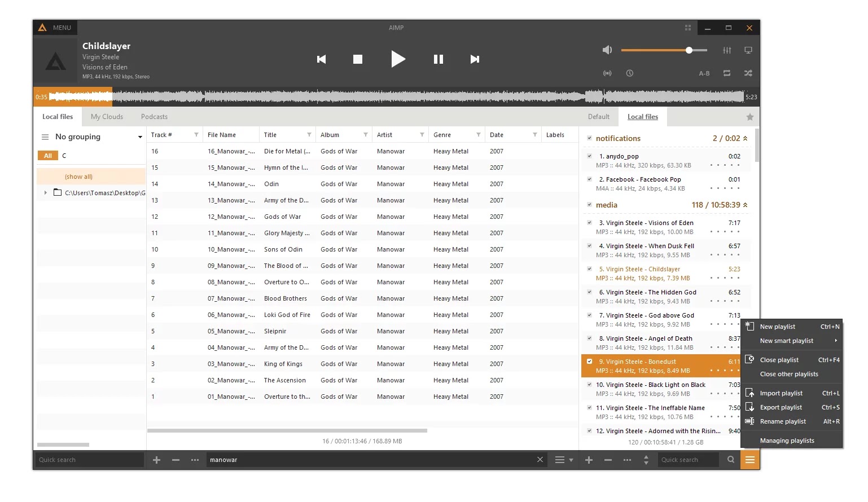
Task: Expand the C:\Users\Tomasz\Desktop folder node
Action: 46,193
